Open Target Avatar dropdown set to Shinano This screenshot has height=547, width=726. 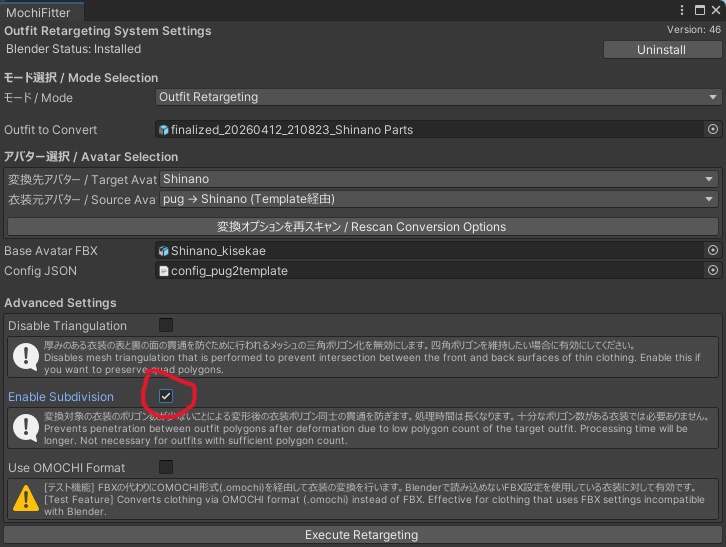point(439,179)
